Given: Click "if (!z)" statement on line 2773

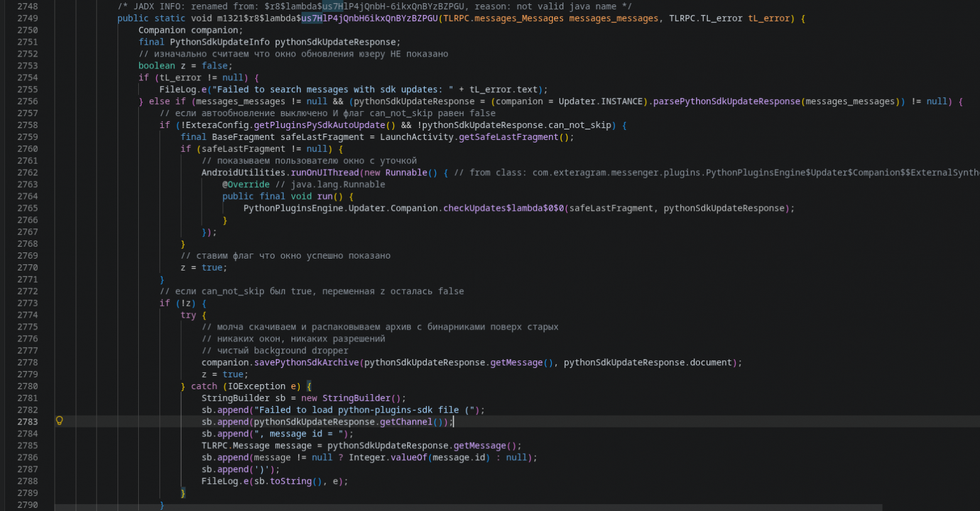Looking at the screenshot, I should click(178, 303).
